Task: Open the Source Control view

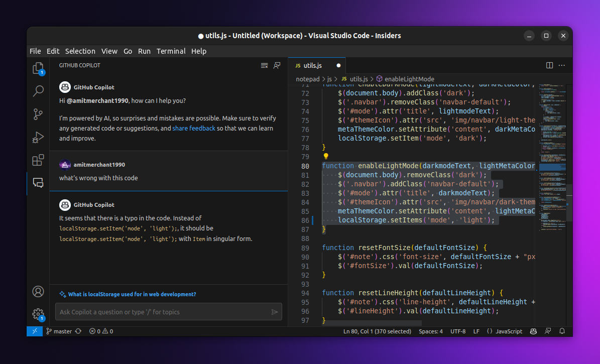Action: (x=38, y=114)
